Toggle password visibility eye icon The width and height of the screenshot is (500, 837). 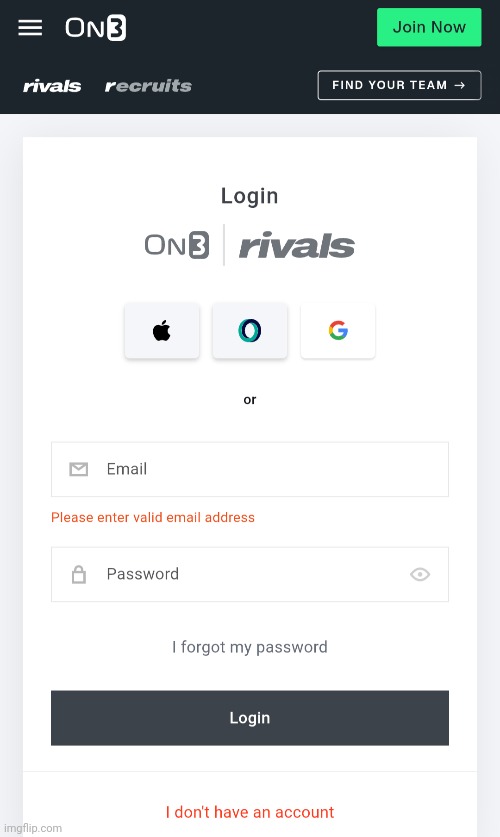click(420, 574)
